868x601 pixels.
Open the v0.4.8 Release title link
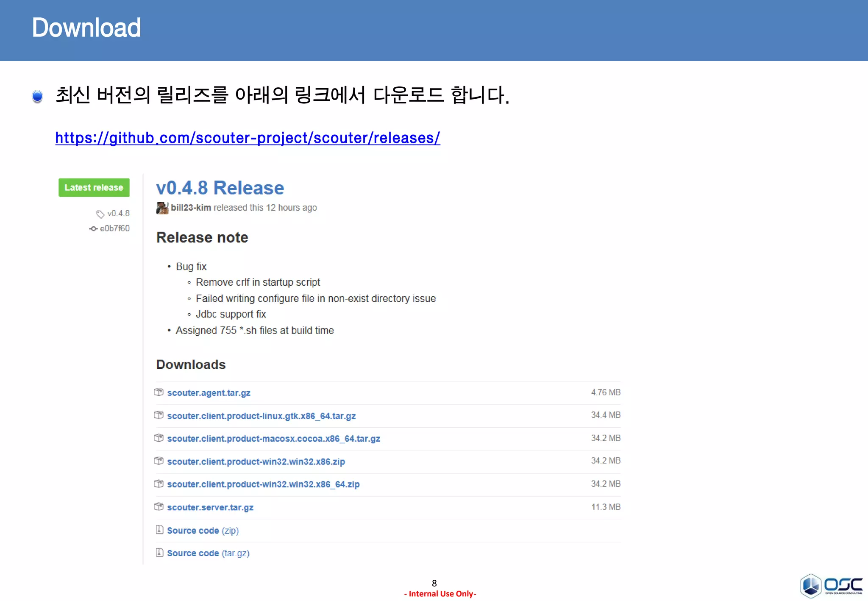click(220, 188)
